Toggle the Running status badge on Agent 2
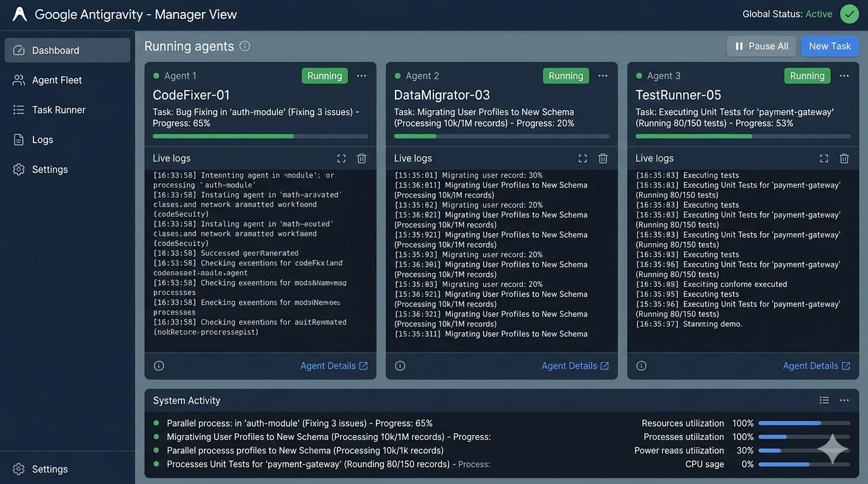Screen dimensions: 868x484 [x=566, y=76]
